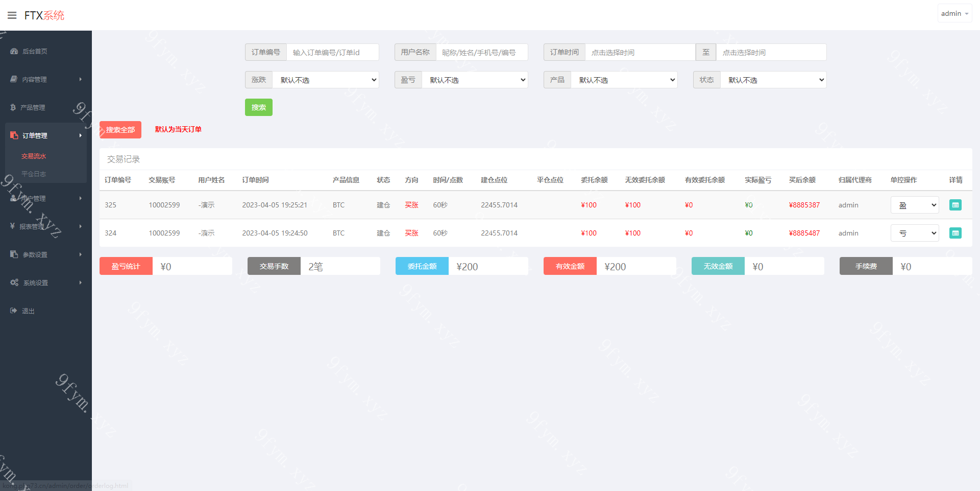Focus the 订单编号 input field
This screenshot has height=491, width=980.
333,52
